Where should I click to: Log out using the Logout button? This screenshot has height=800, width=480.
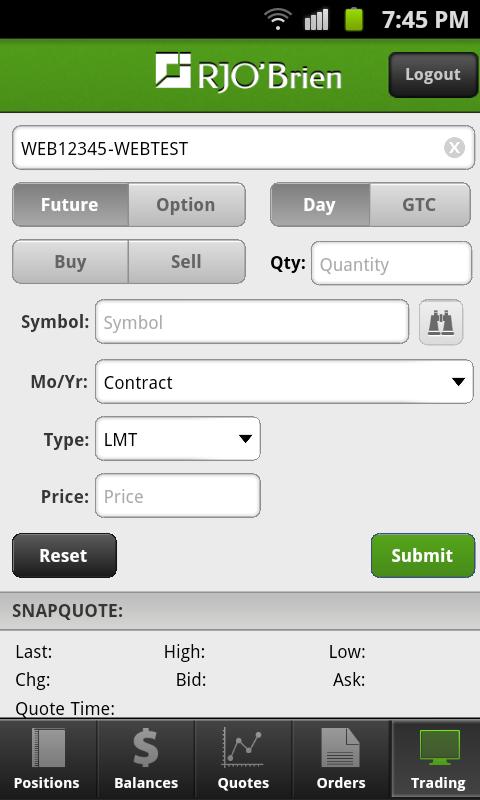(x=433, y=74)
